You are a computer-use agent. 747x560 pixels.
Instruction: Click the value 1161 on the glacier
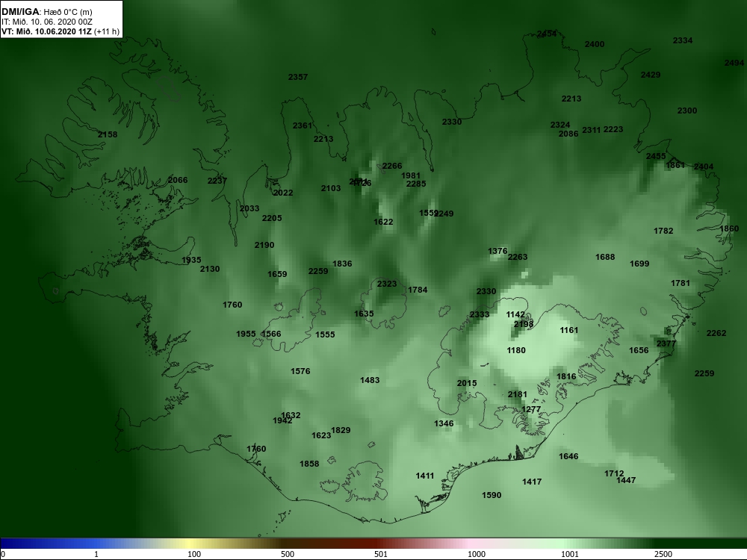point(568,330)
